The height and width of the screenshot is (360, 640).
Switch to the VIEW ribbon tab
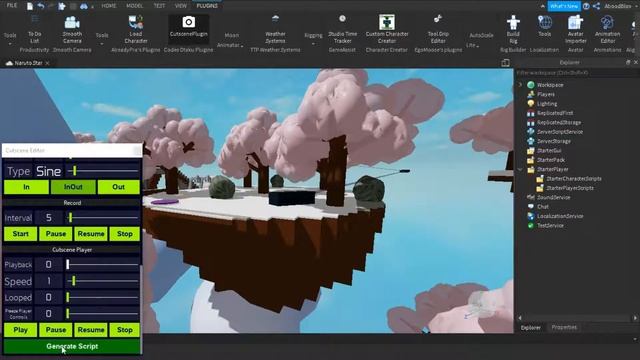(x=180, y=6)
